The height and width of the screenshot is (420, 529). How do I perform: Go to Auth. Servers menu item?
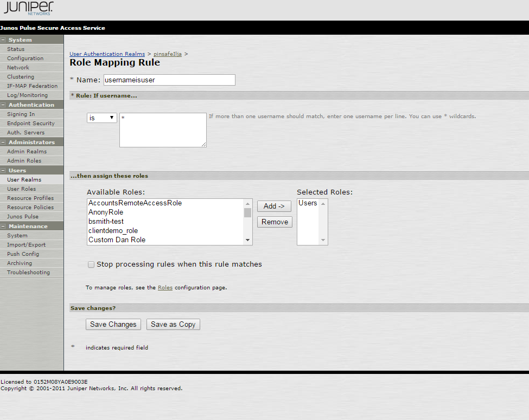tap(26, 132)
